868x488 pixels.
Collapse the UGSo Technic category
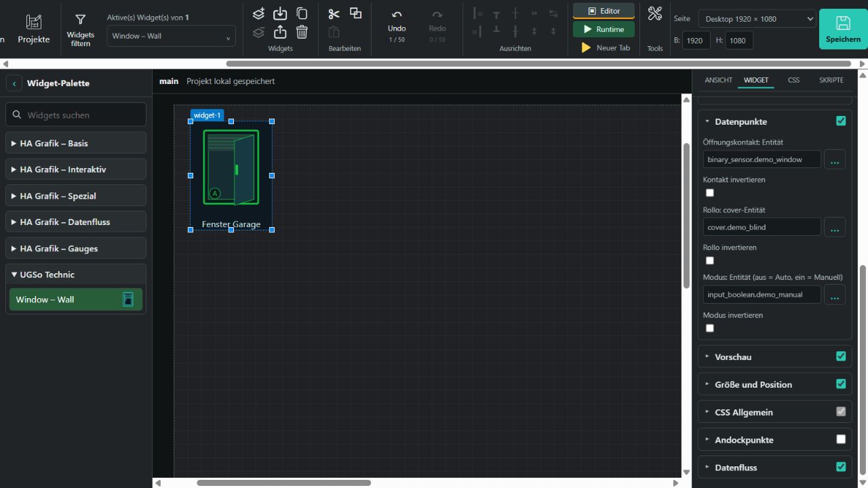coord(76,274)
